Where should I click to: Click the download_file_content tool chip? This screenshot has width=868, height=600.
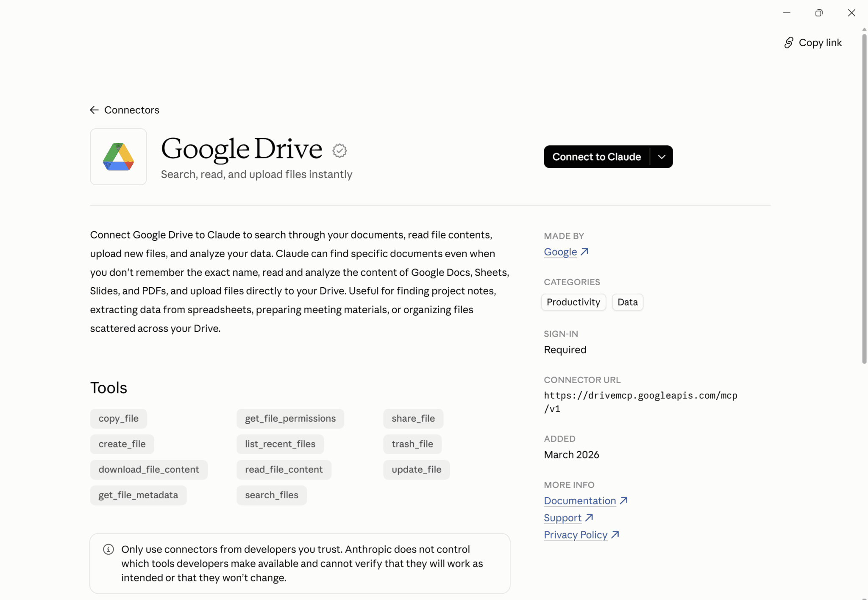point(149,469)
